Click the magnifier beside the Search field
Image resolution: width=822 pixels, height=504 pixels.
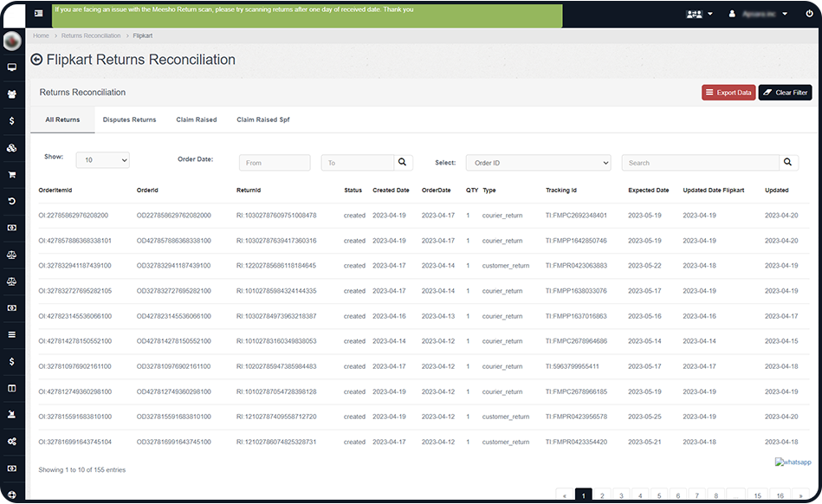pos(788,163)
